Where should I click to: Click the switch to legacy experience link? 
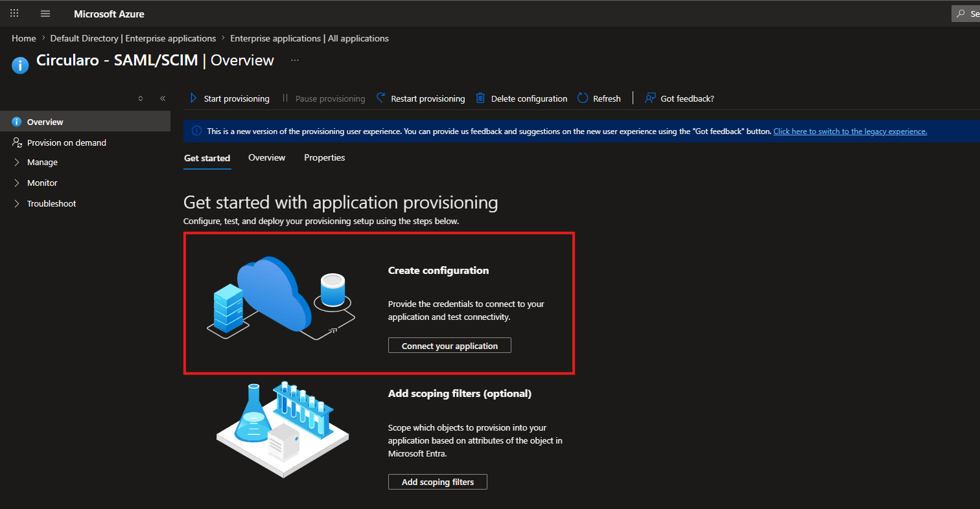850,131
